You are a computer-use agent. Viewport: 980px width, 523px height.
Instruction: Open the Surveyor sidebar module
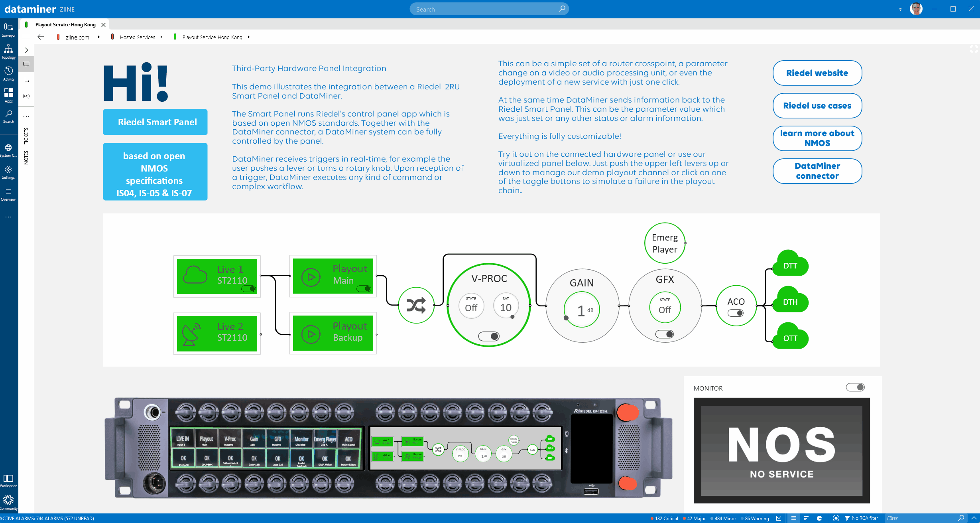8,30
